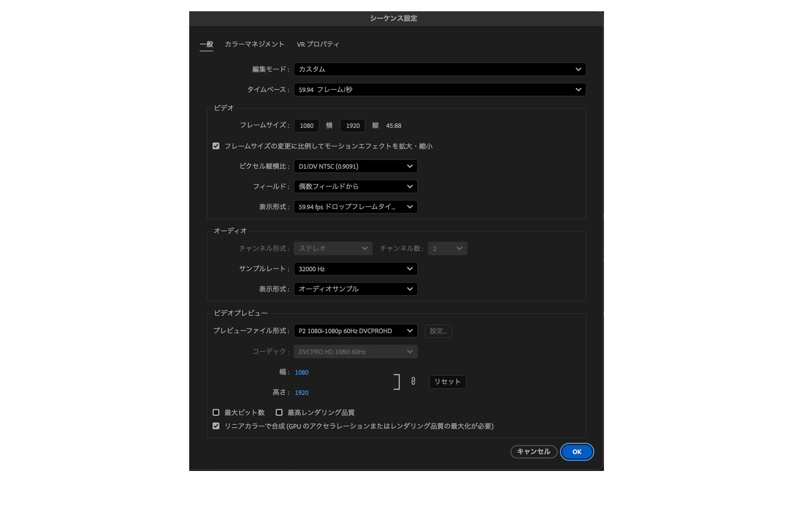Open the 編集モード dropdown
812x507 pixels.
440,69
